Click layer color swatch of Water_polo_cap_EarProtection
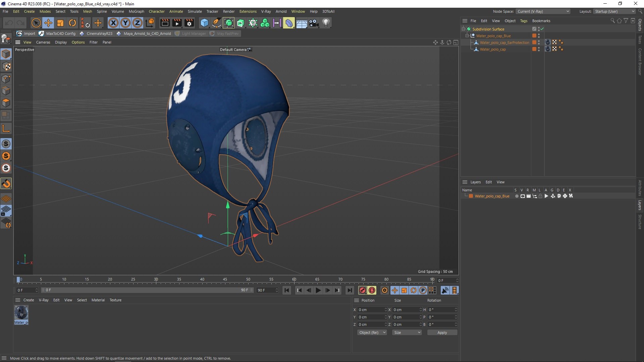 [x=534, y=43]
